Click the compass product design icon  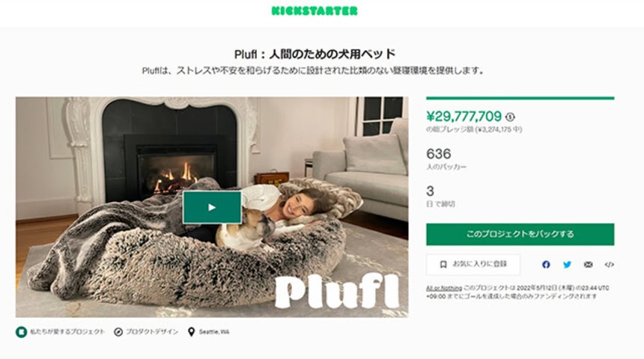118,332
